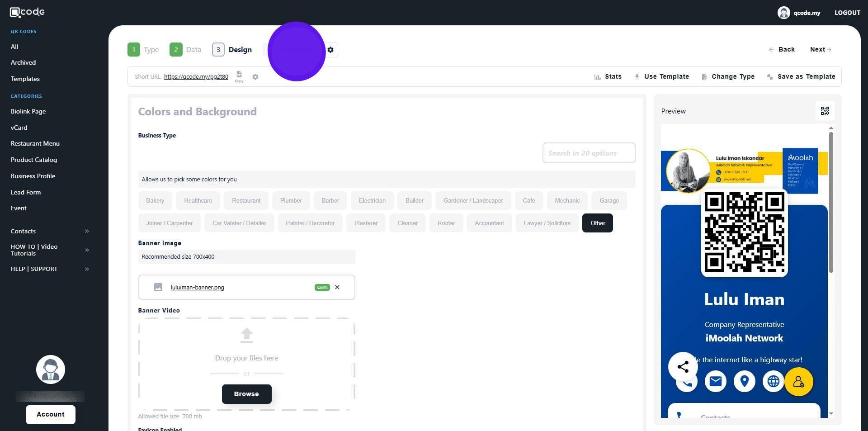The height and width of the screenshot is (431, 868).
Task: Choose Painter / Decorator business type
Action: (310, 223)
